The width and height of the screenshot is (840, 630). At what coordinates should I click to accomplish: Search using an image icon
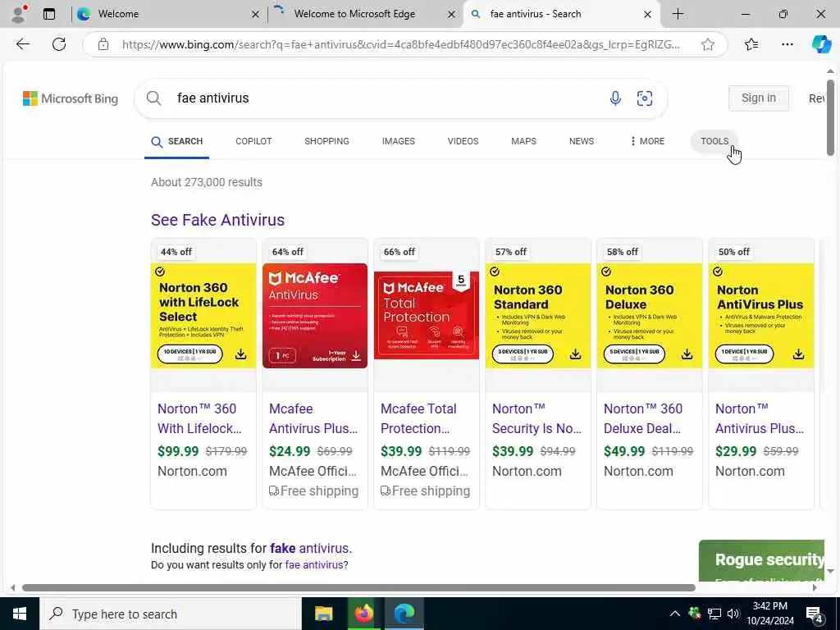(645, 98)
